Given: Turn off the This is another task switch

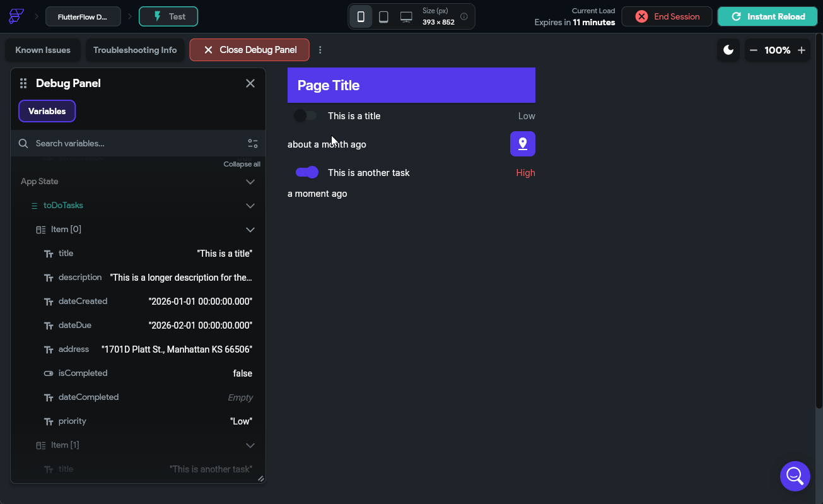Looking at the screenshot, I should [x=307, y=172].
